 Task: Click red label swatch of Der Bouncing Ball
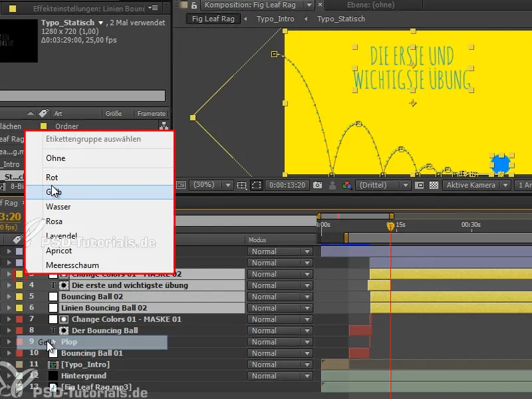tap(19, 331)
